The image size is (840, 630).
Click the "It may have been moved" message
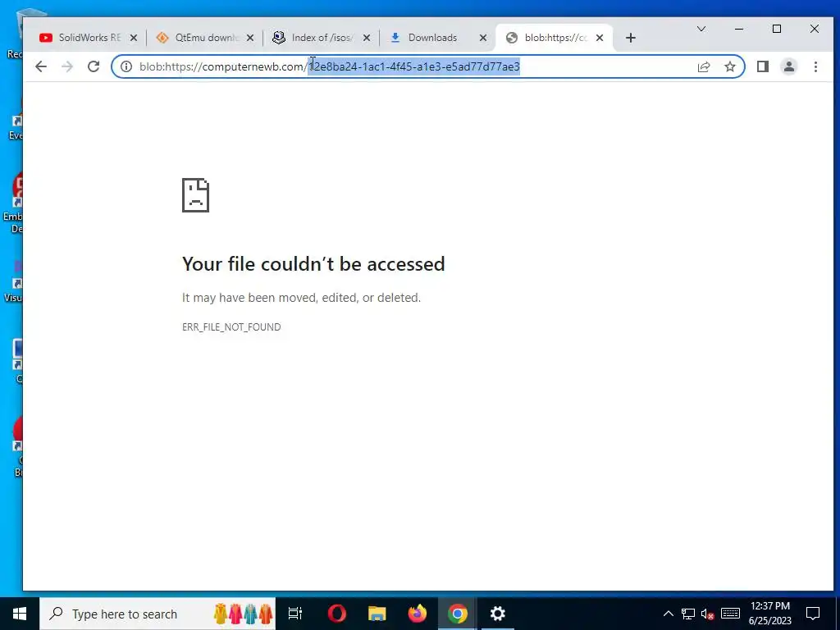302,297
